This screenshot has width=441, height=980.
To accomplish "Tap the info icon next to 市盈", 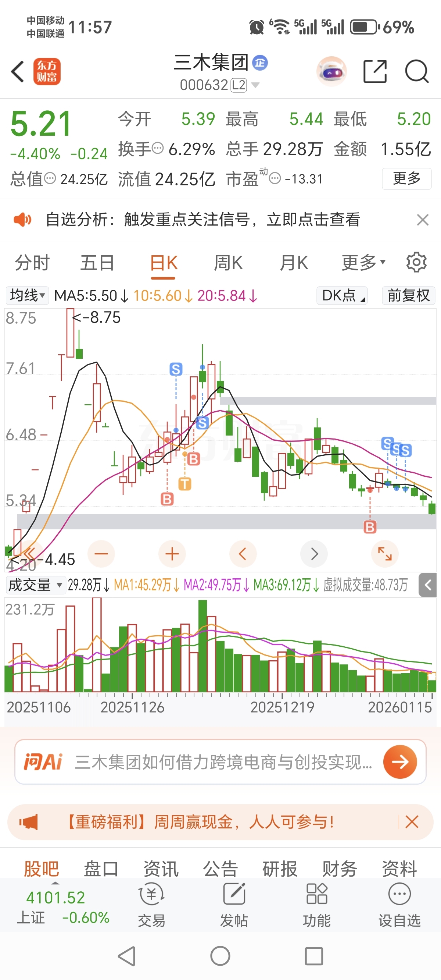I will click(275, 178).
